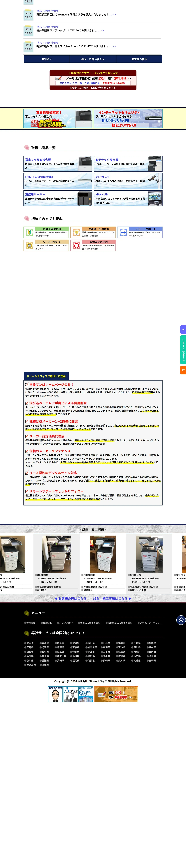
Task: Open the リースについて card title
Action: tap(52, 242)
